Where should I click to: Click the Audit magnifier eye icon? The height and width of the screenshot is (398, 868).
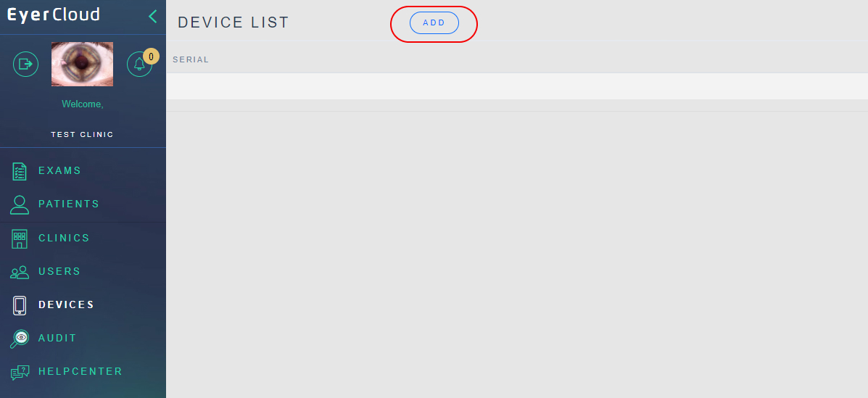click(20, 339)
